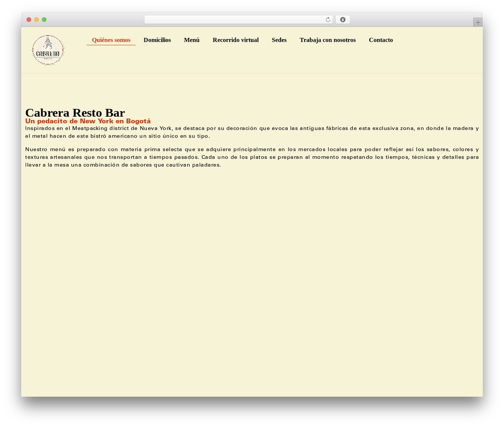Open the Menú navigation link
This screenshot has width=504, height=427.
(192, 40)
